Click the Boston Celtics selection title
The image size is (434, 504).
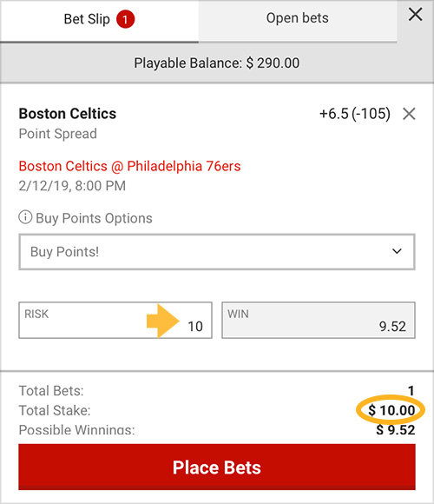point(68,114)
